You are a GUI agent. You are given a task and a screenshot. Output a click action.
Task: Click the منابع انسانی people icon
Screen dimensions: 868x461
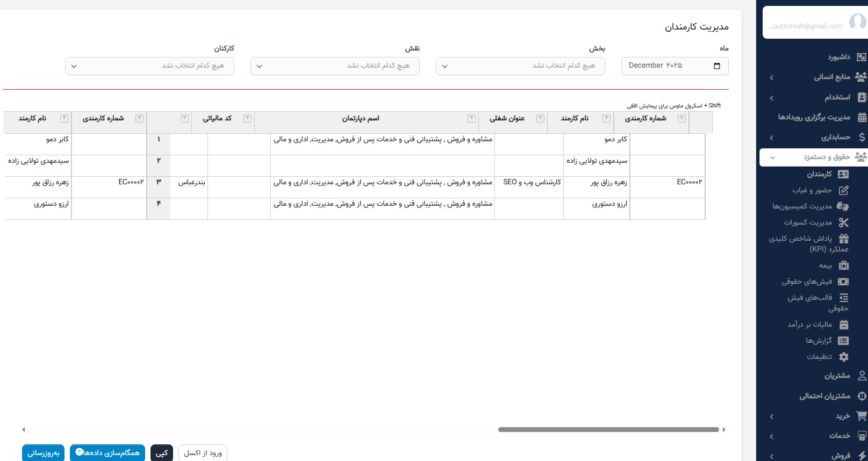tap(861, 77)
